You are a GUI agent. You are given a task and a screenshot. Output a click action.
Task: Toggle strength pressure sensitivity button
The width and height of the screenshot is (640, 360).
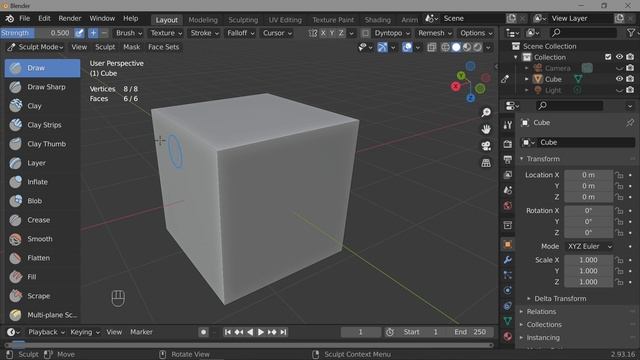tap(79, 33)
